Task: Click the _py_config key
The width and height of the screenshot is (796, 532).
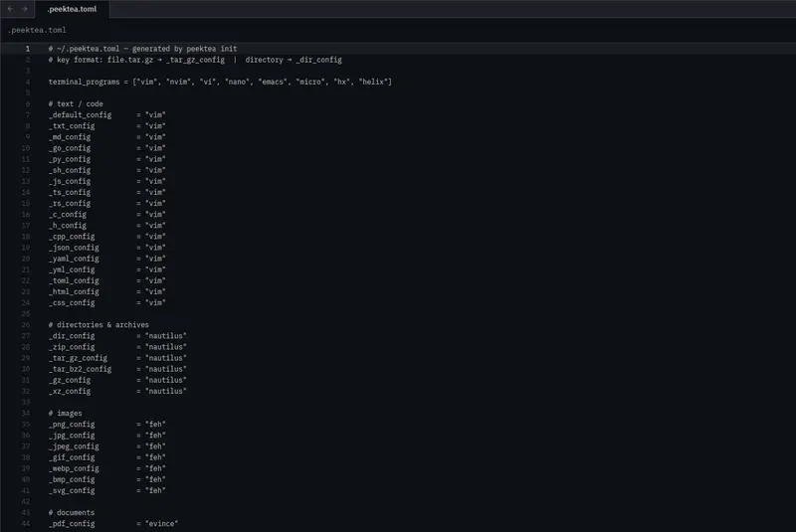Action: (70, 159)
